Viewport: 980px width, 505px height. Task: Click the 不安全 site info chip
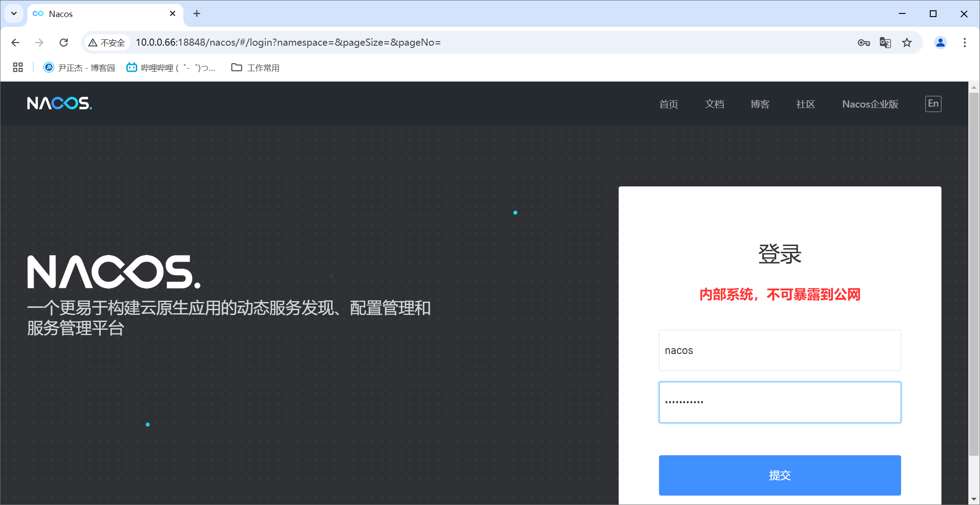(x=107, y=43)
